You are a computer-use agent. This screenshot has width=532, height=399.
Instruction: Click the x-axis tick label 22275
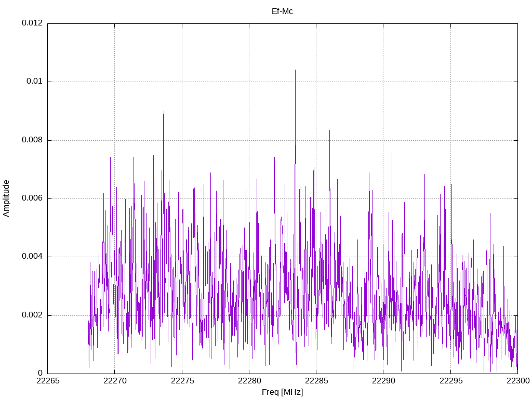point(182,381)
